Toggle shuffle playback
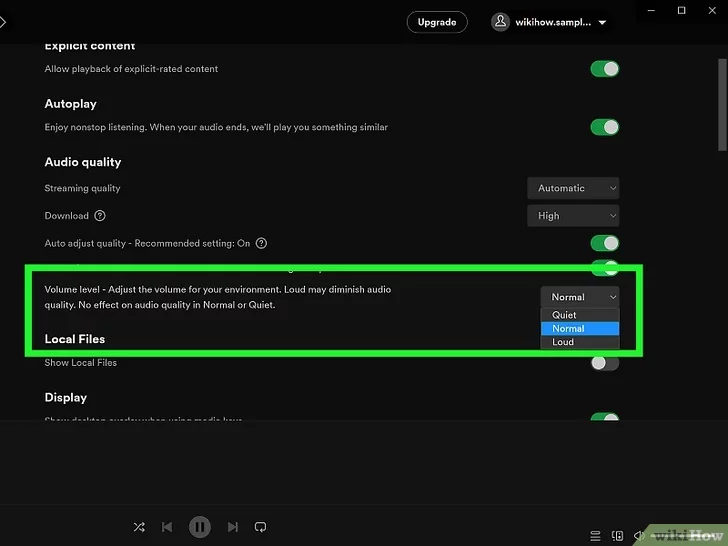 click(139, 527)
